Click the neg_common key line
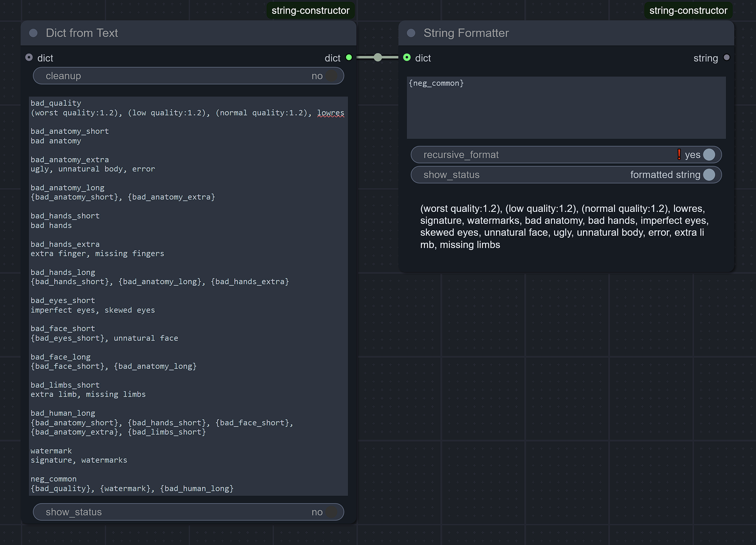Image resolution: width=756 pixels, height=545 pixels. point(54,479)
